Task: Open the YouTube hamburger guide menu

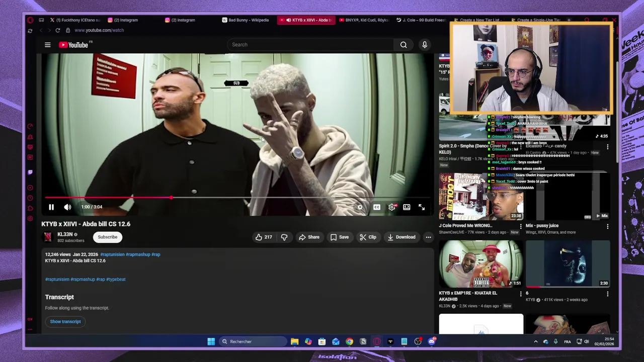Action: tap(48, 45)
